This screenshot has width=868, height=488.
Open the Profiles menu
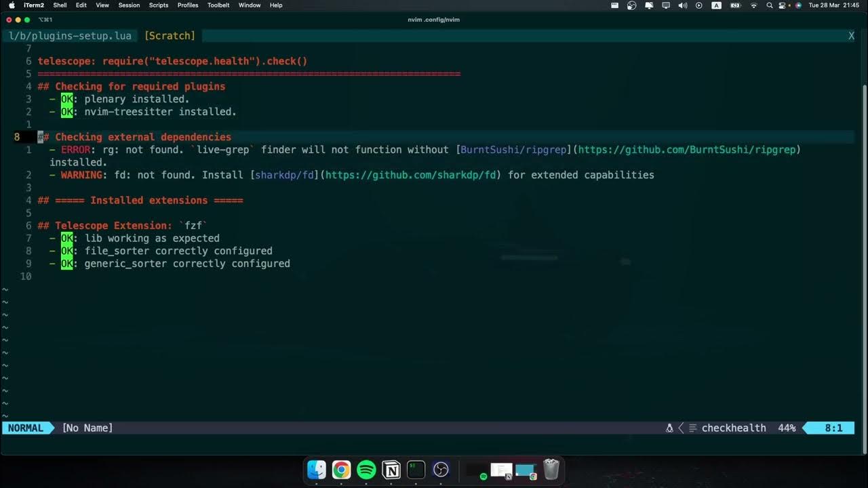pyautogui.click(x=188, y=5)
